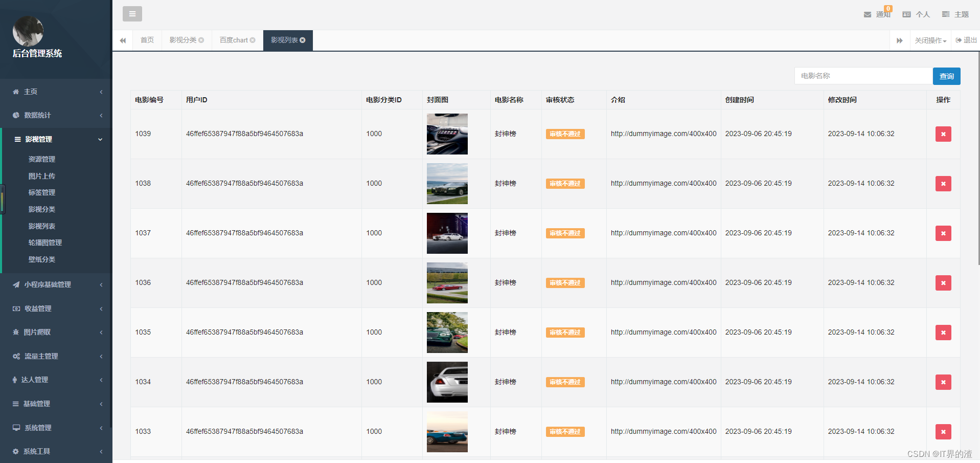Click dummyimage link text in row 1039

(664, 134)
